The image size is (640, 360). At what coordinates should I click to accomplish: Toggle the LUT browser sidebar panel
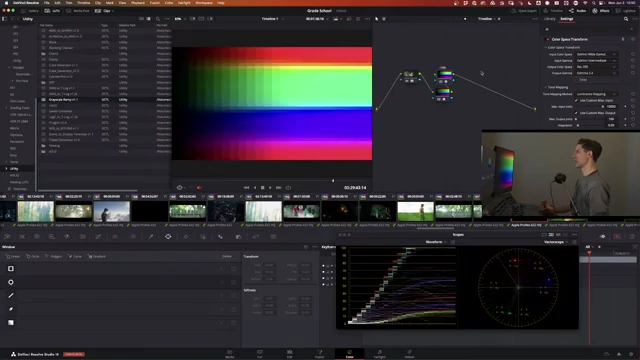pyautogui.click(x=4, y=19)
